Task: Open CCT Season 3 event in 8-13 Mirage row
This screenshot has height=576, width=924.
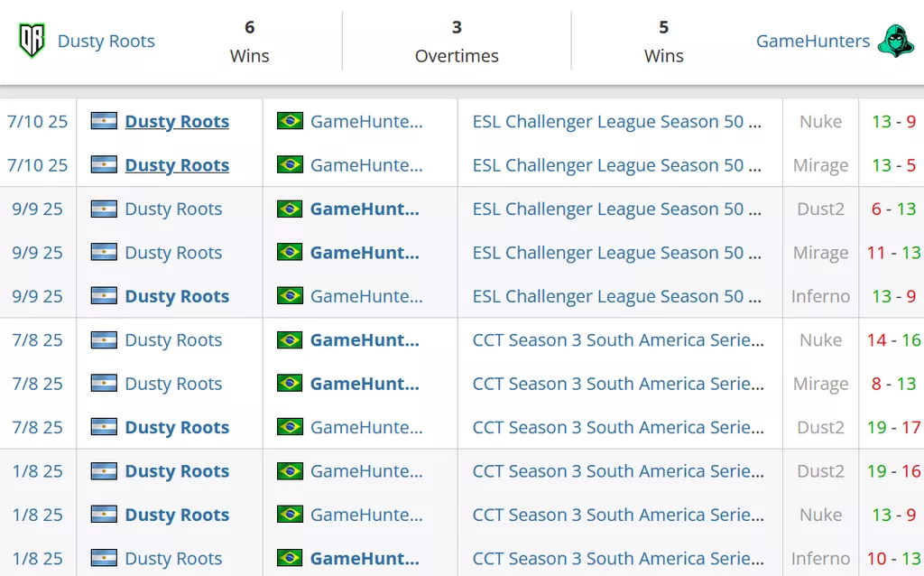Action: coord(618,384)
